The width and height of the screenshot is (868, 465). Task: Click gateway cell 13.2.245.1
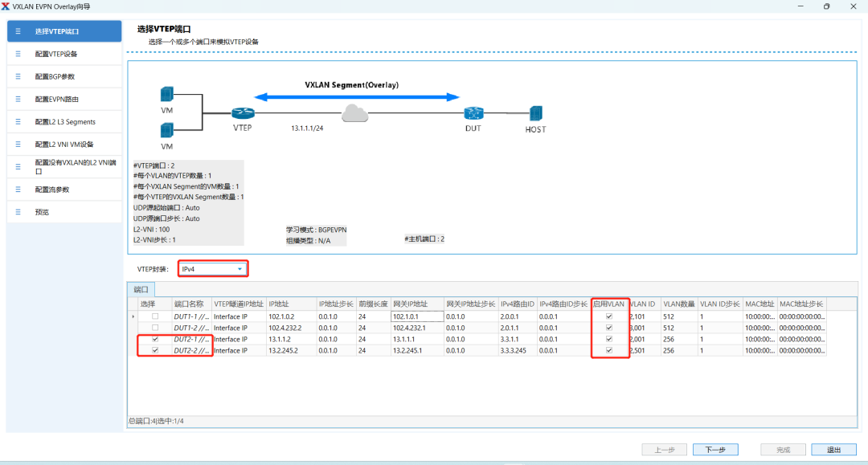click(417, 350)
